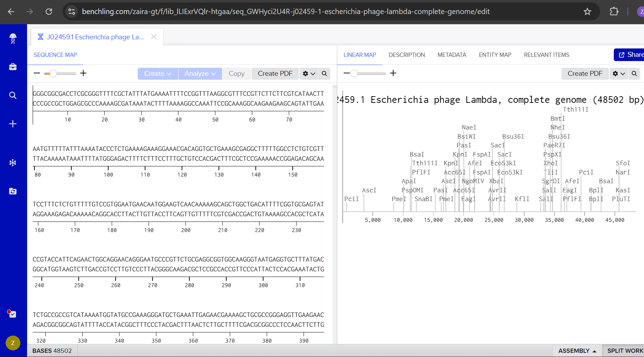The height and width of the screenshot is (357, 644).
Task: Click the PspOMI enzyme label
Action: click(412, 190)
